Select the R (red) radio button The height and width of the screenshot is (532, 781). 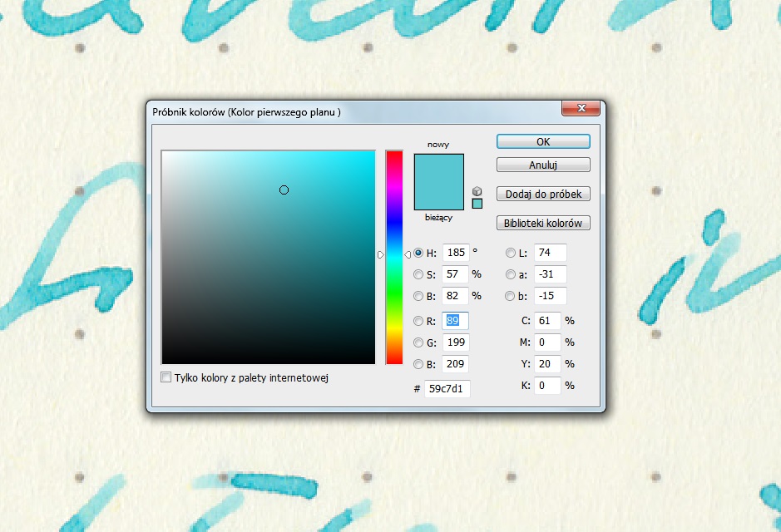[x=418, y=321]
